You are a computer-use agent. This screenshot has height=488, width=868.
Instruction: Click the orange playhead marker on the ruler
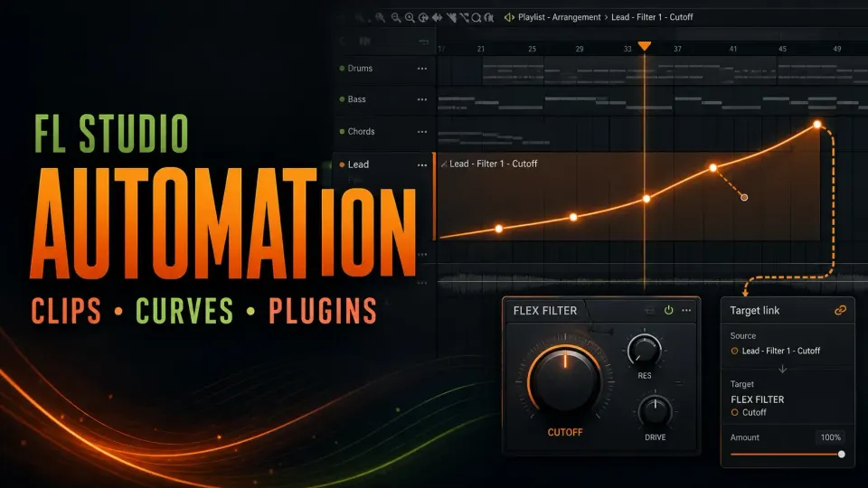[x=645, y=46]
